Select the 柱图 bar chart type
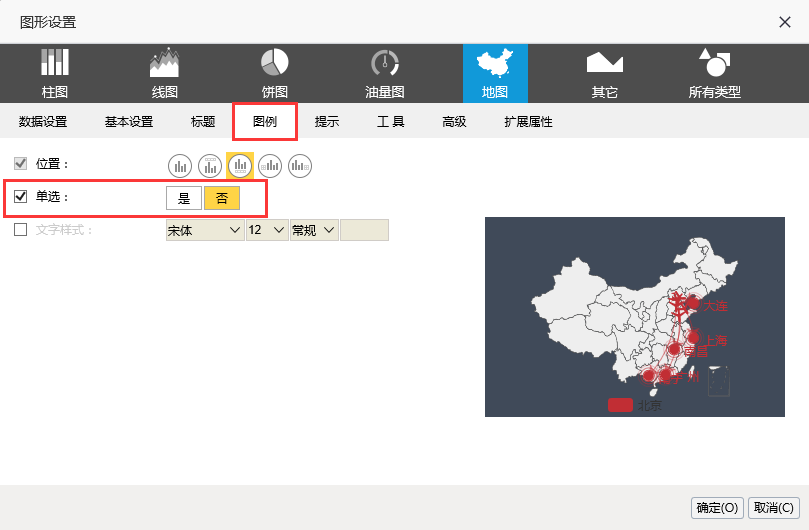 click(x=55, y=73)
